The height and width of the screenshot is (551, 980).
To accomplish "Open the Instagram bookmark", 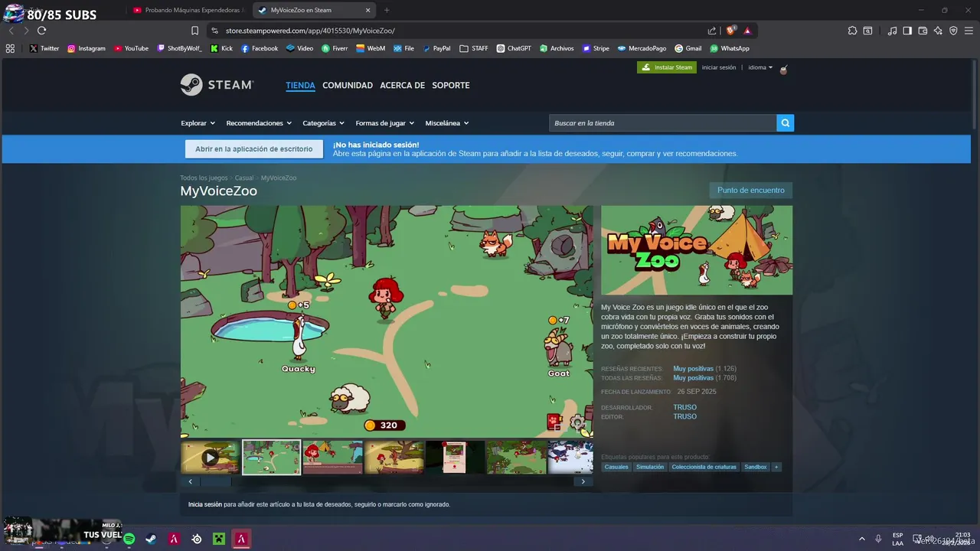I will click(x=87, y=48).
